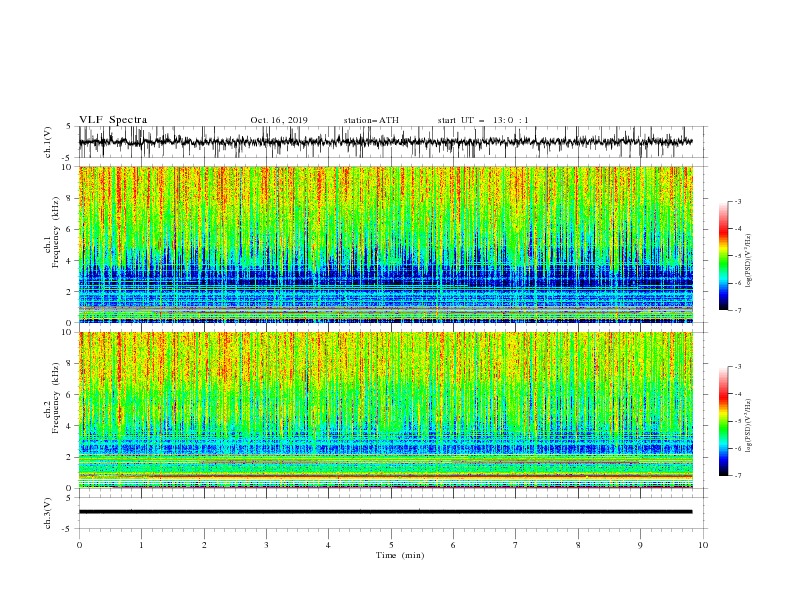This screenshot has height=612, width=792.
Task: Click the "-7" label on ch.2 color bar
Action: pyautogui.click(x=737, y=476)
